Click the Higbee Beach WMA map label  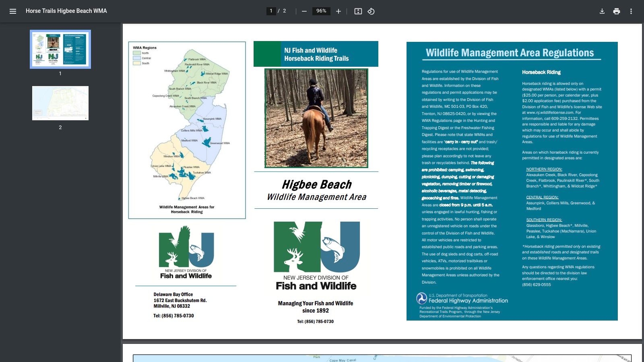[193, 198]
